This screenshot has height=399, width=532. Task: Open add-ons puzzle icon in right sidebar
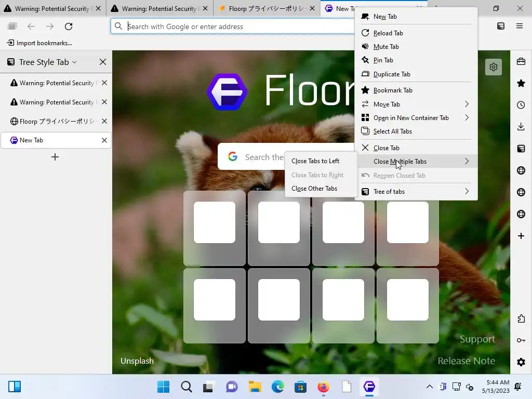tap(521, 318)
